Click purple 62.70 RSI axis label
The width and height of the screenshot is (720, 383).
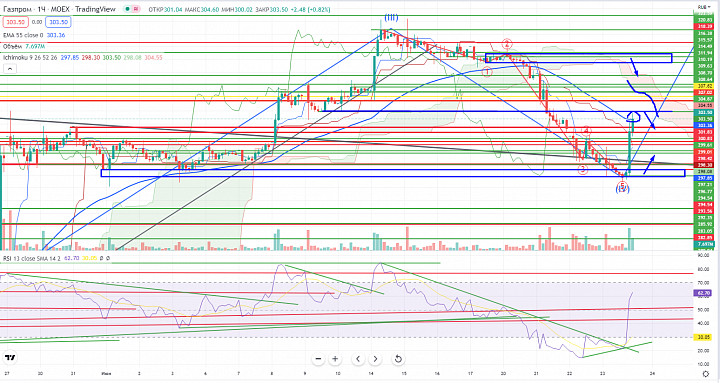coord(703,293)
